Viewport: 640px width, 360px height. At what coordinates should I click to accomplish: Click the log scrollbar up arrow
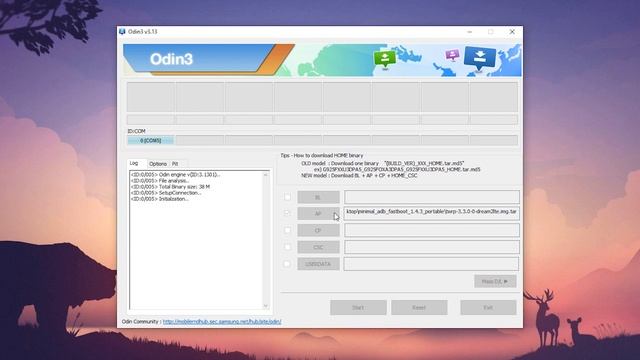pyautogui.click(x=266, y=175)
